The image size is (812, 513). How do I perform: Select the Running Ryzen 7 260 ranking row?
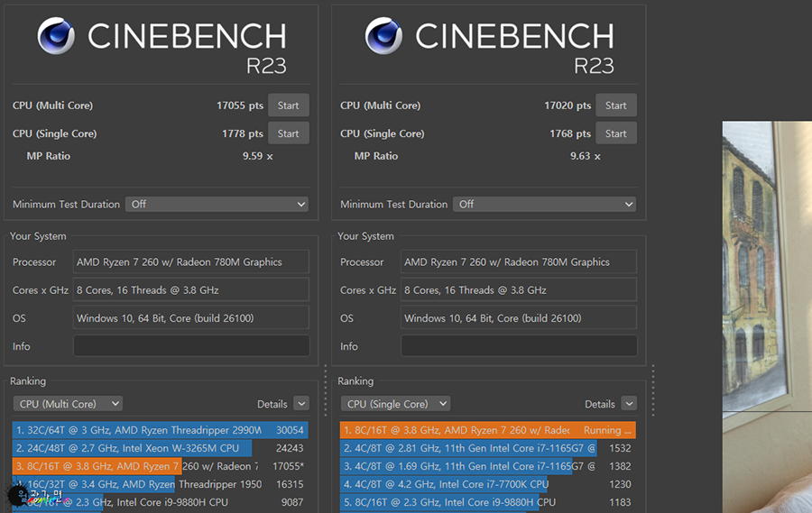(488, 430)
